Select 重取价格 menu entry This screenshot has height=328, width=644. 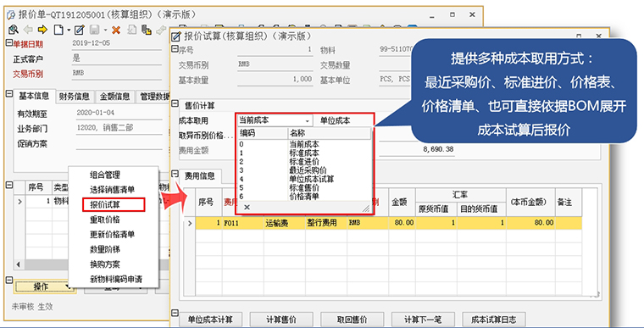105,220
